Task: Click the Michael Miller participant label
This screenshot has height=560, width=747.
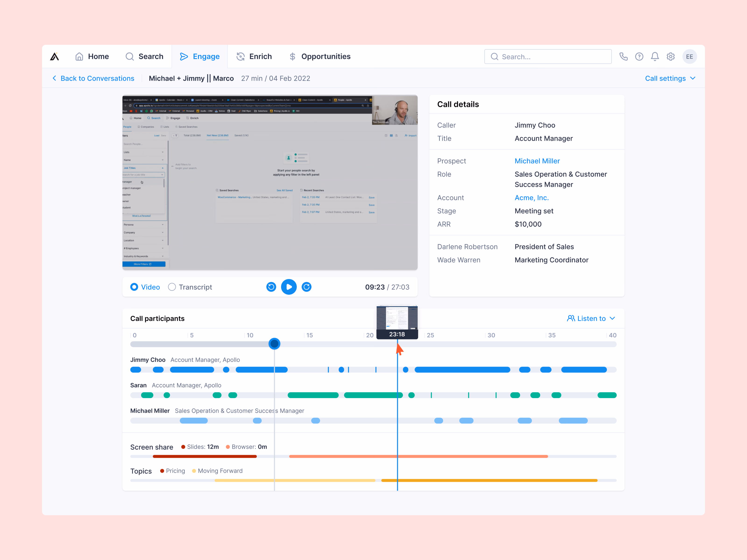Action: 150,411
